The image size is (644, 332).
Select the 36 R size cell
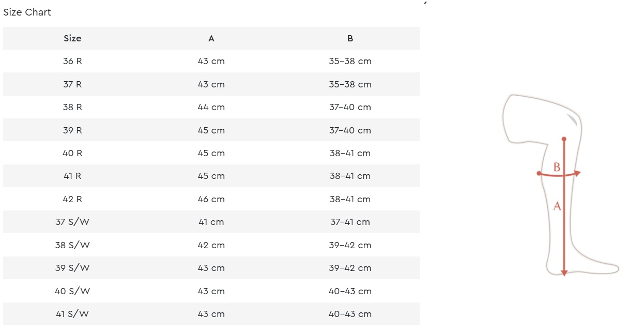pyautogui.click(x=72, y=61)
